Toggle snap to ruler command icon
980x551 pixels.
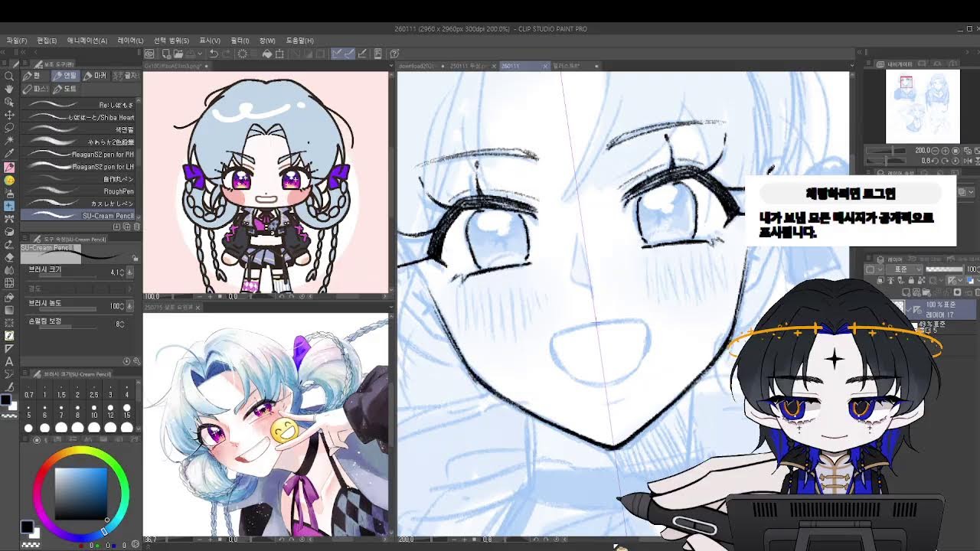pyautogui.click(x=338, y=54)
